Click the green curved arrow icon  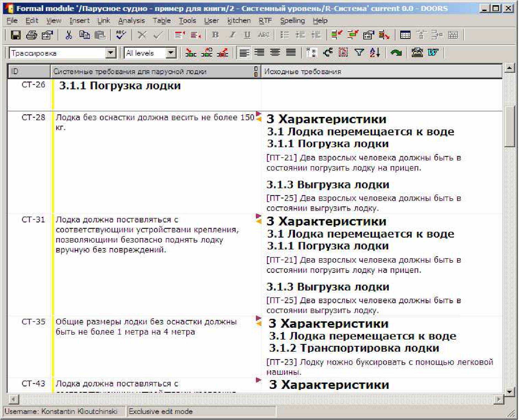point(396,52)
